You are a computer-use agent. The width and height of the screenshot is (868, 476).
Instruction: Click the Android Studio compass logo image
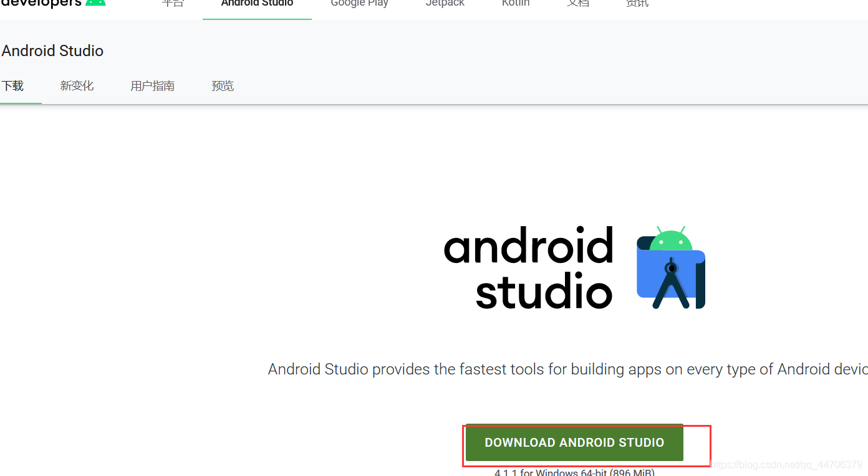point(671,267)
